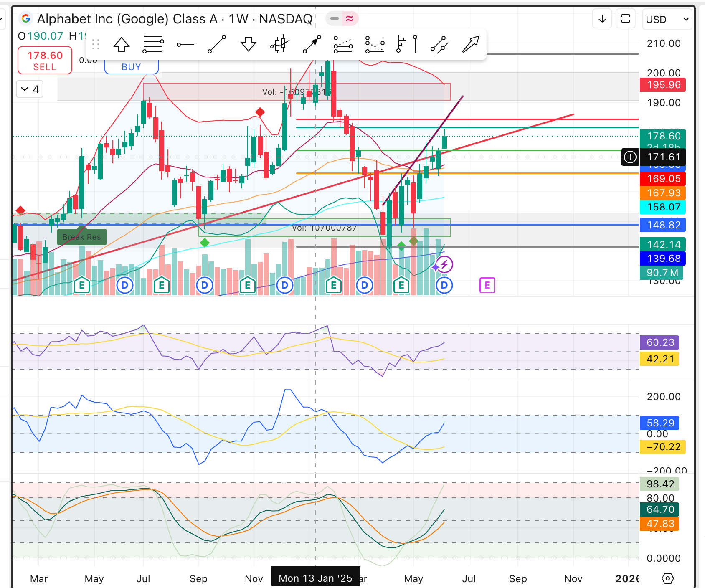Click the green 64.70 stochastic value
Image resolution: width=705 pixels, height=588 pixels.
point(659,509)
